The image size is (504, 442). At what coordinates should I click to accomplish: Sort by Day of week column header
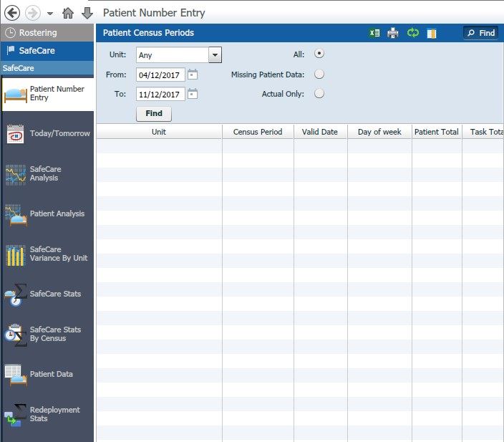coord(379,132)
